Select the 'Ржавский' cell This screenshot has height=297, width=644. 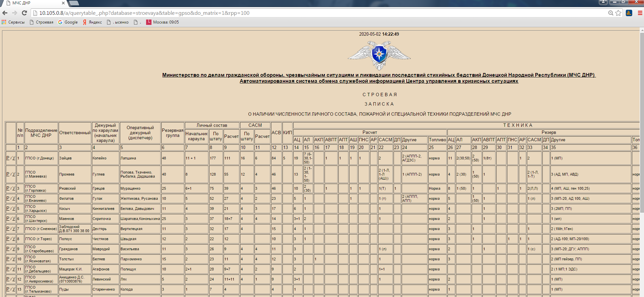pos(75,188)
